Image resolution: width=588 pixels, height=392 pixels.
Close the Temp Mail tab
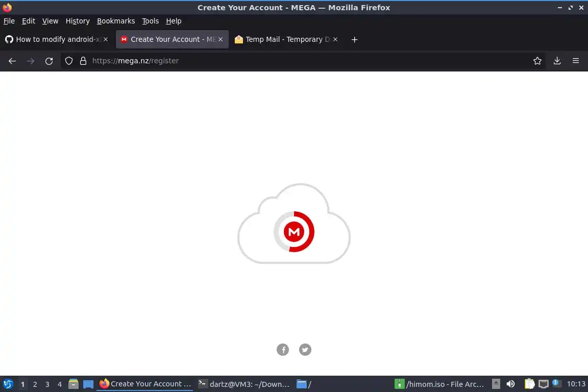click(x=335, y=39)
